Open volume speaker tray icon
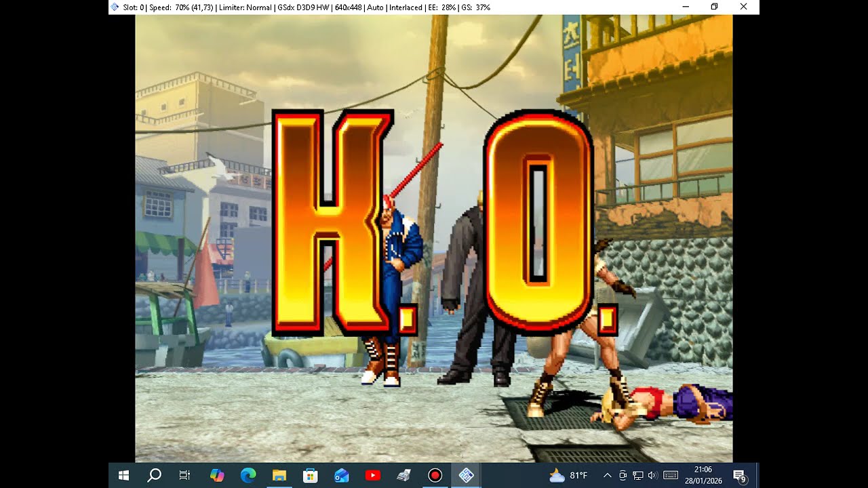Screen dimensions: 868x488 (652, 475)
